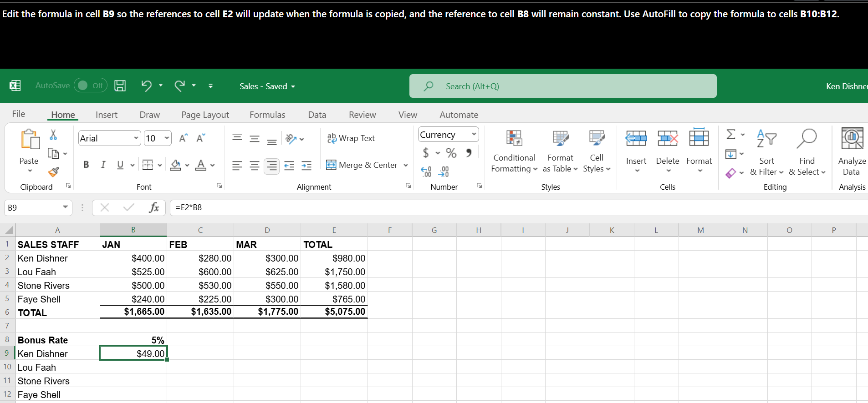The width and height of the screenshot is (868, 403).
Task: Click in the formula bar text
Action: point(519,207)
